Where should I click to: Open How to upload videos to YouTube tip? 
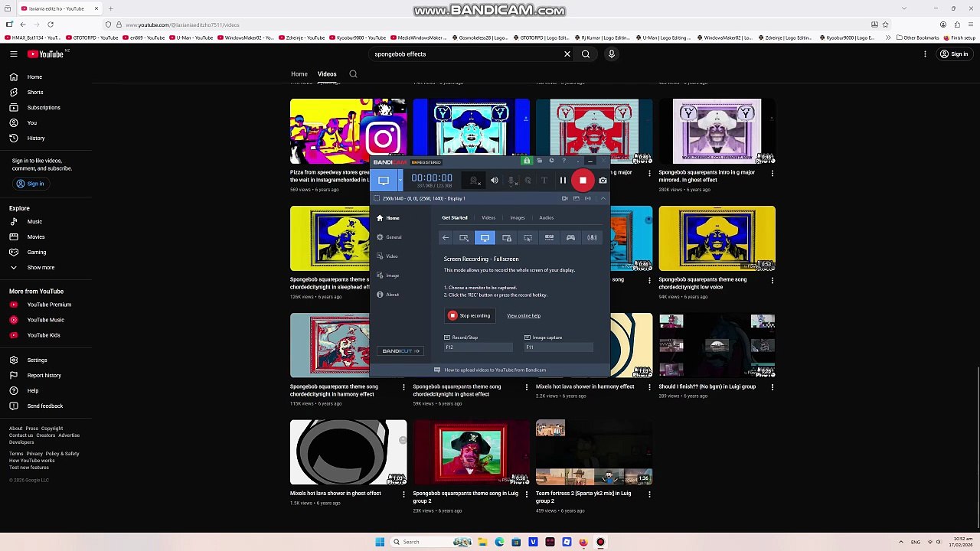coord(490,370)
